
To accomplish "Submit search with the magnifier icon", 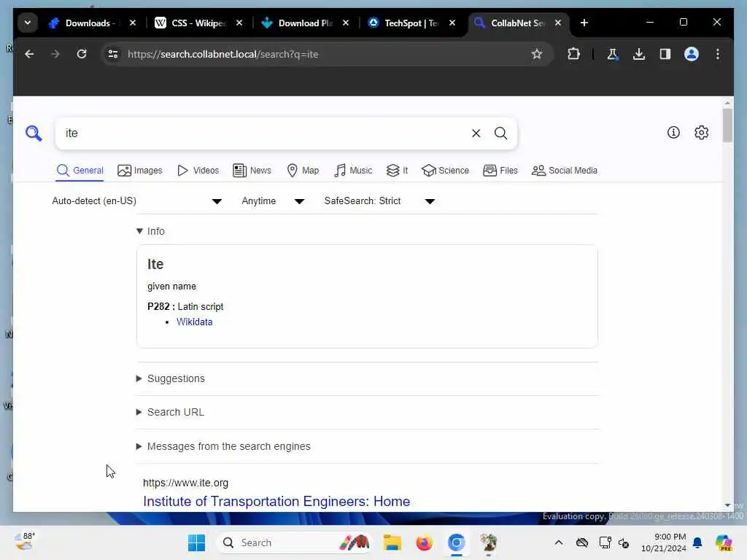I will 500,133.
